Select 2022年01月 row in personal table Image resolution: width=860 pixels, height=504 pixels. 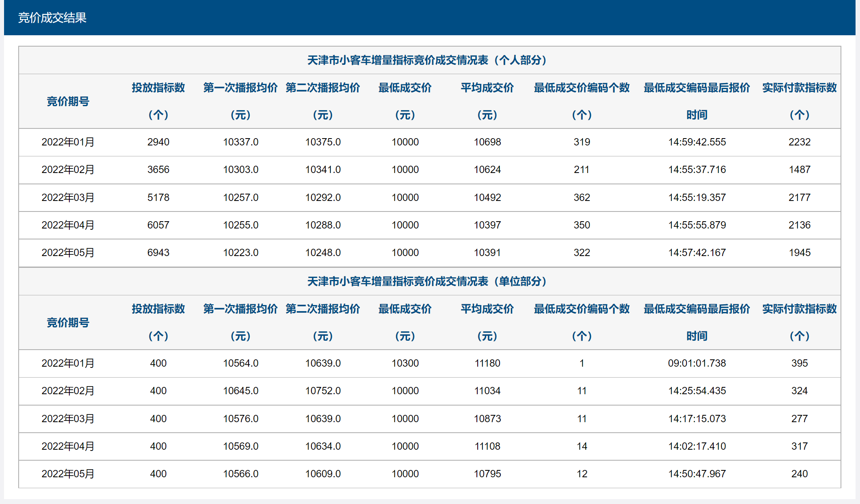click(x=68, y=142)
